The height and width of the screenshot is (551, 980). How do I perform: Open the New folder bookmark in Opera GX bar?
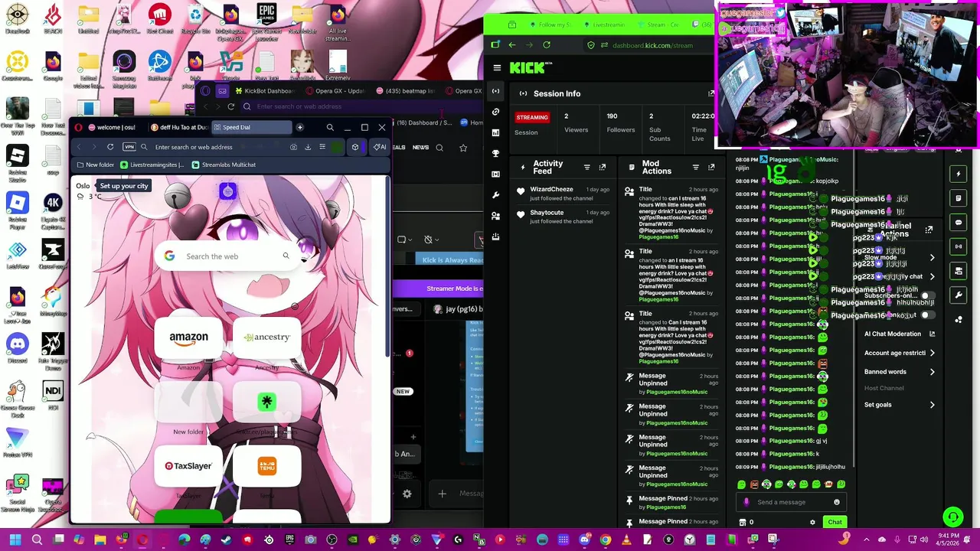95,165
